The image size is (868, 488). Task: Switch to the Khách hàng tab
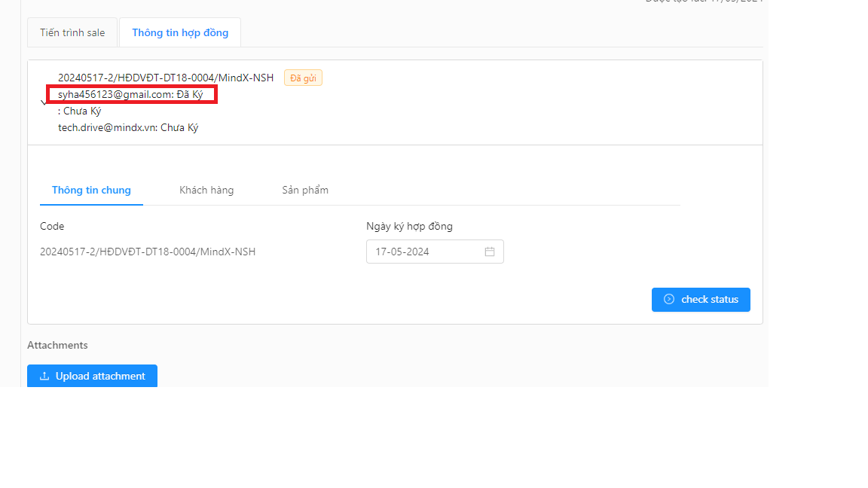(206, 190)
